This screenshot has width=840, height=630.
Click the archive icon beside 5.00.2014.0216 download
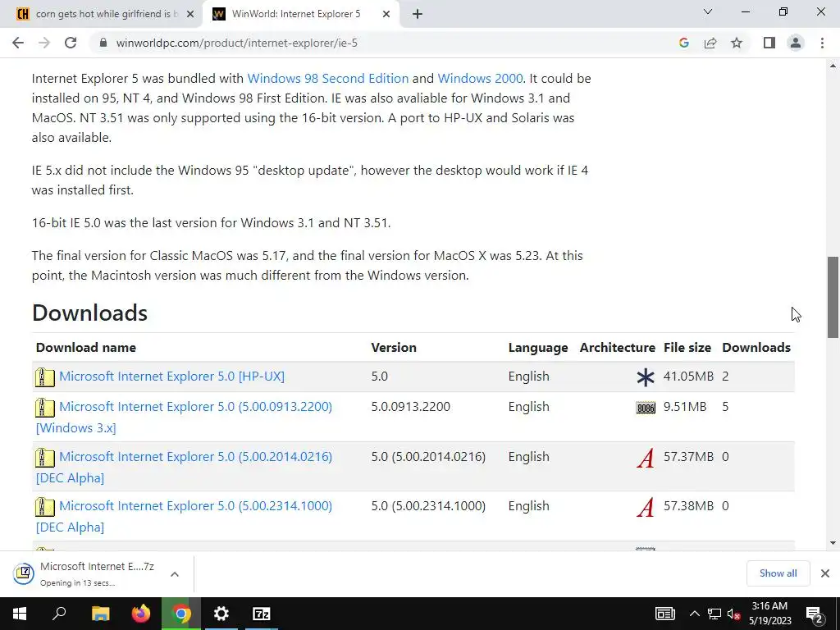coord(45,458)
